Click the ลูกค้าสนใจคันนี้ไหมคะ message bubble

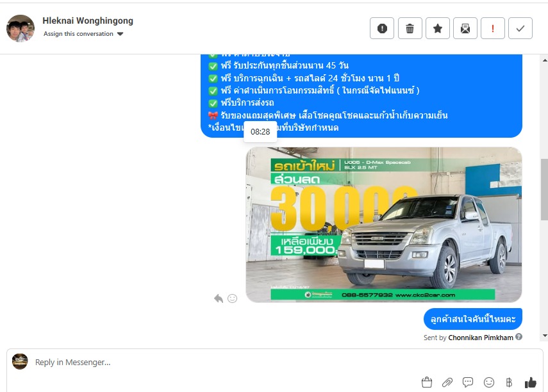473,318
